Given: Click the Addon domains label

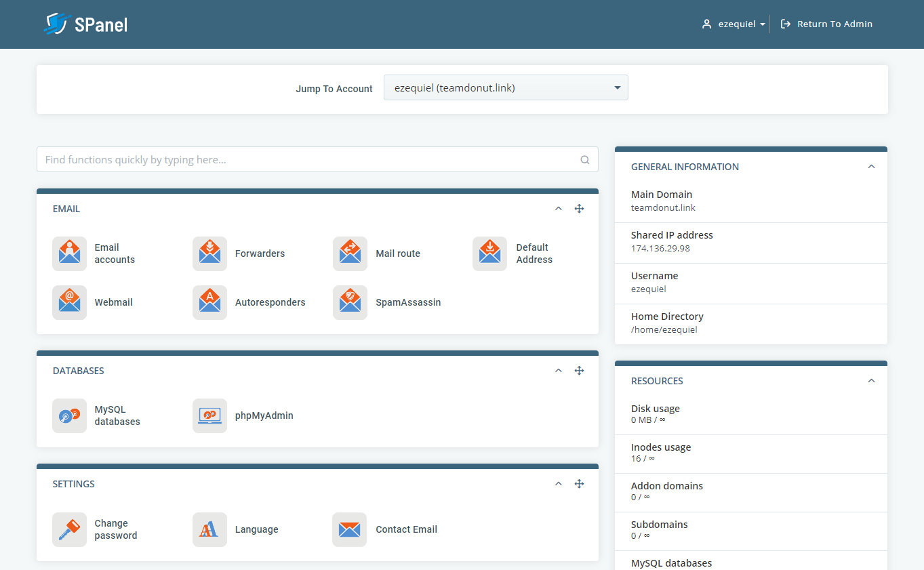Looking at the screenshot, I should click(666, 486).
